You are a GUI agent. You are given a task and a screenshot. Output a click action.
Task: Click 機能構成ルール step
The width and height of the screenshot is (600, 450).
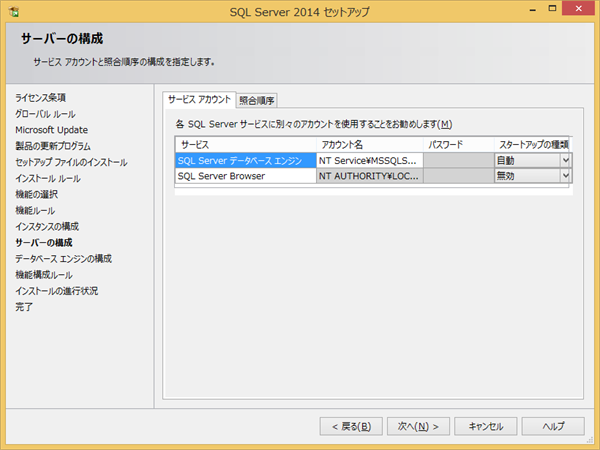click(44, 274)
